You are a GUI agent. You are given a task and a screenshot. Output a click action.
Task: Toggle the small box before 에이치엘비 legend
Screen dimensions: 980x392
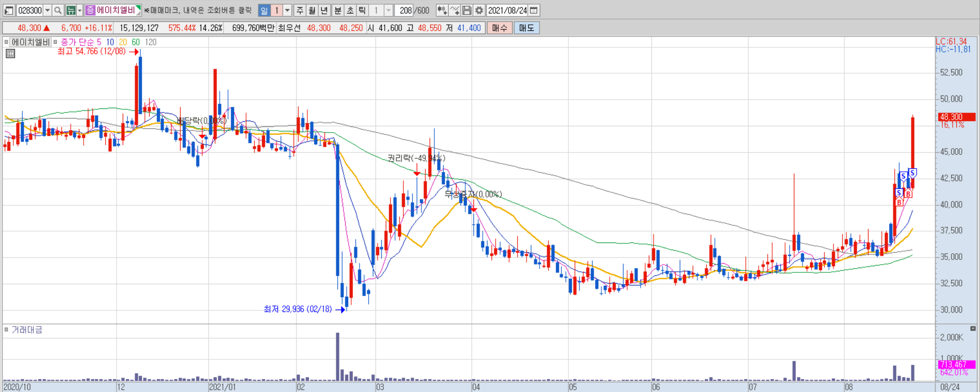6,42
